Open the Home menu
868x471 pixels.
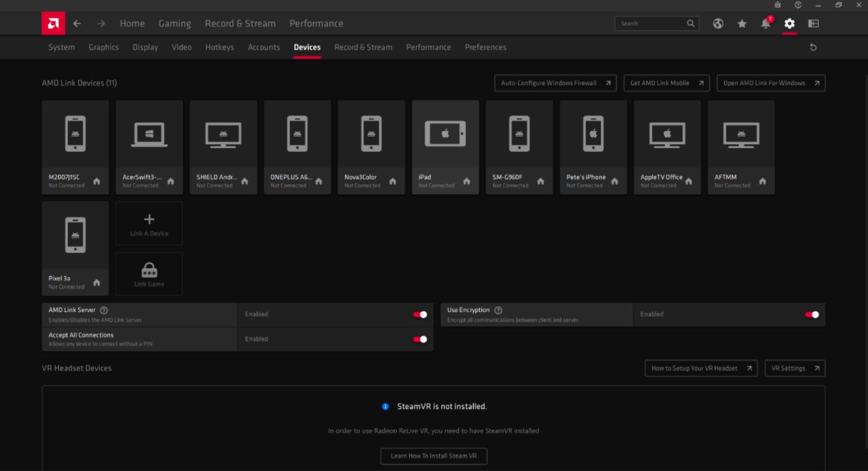(x=132, y=23)
